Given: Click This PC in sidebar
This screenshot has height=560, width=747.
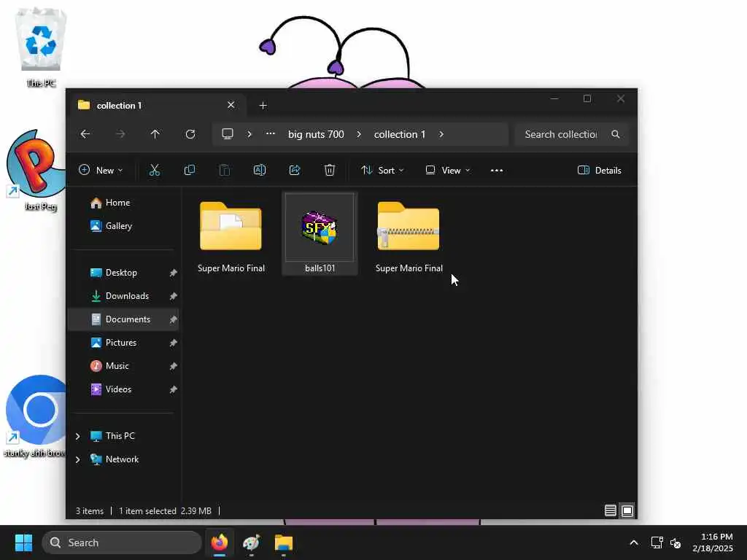Looking at the screenshot, I should pyautogui.click(x=112, y=436).
